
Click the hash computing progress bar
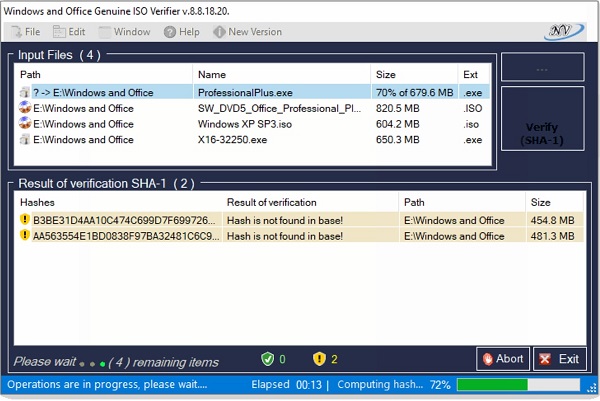click(518, 385)
